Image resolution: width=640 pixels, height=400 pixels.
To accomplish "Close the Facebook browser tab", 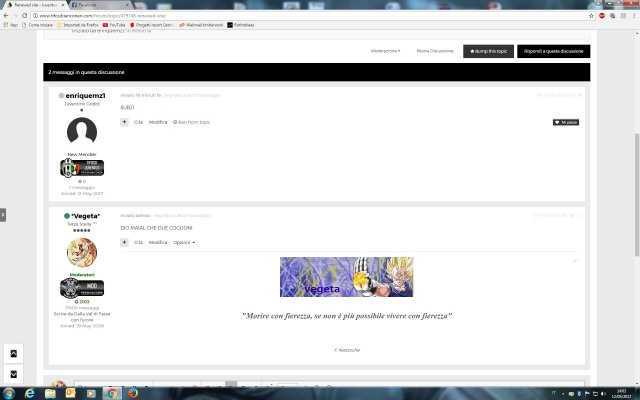I will [127, 5].
